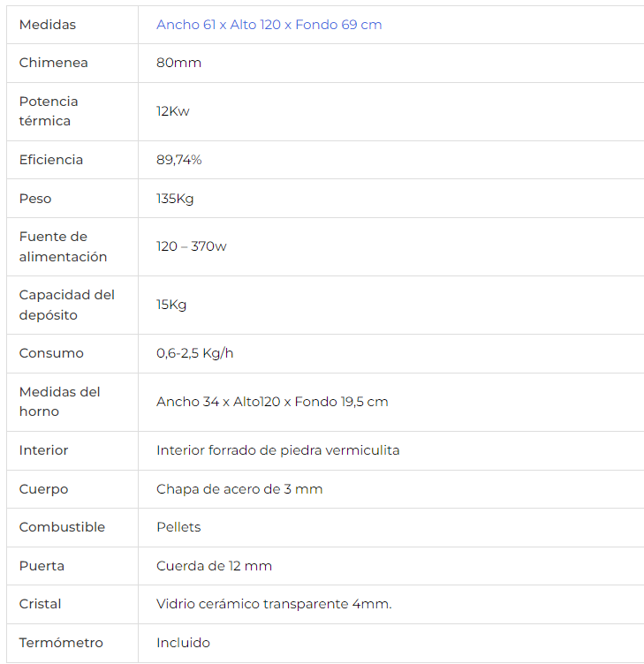Viewport: 644px width, 664px height.
Task: Select the Eficiencia 89,74% value
Action: pyautogui.click(x=178, y=160)
